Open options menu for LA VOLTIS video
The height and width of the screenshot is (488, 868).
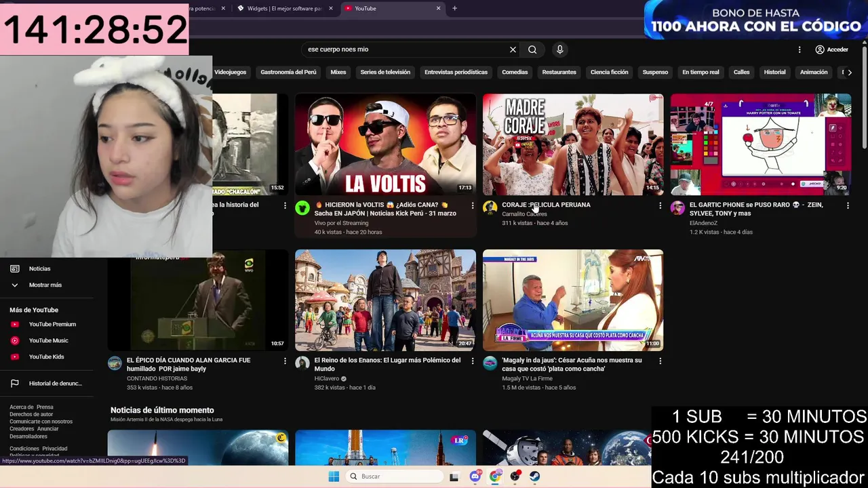pos(473,205)
